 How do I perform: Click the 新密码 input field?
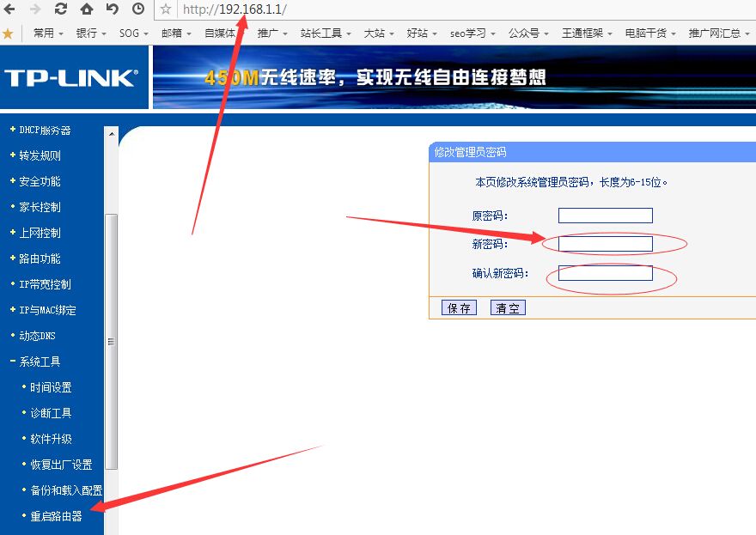pyautogui.click(x=605, y=244)
